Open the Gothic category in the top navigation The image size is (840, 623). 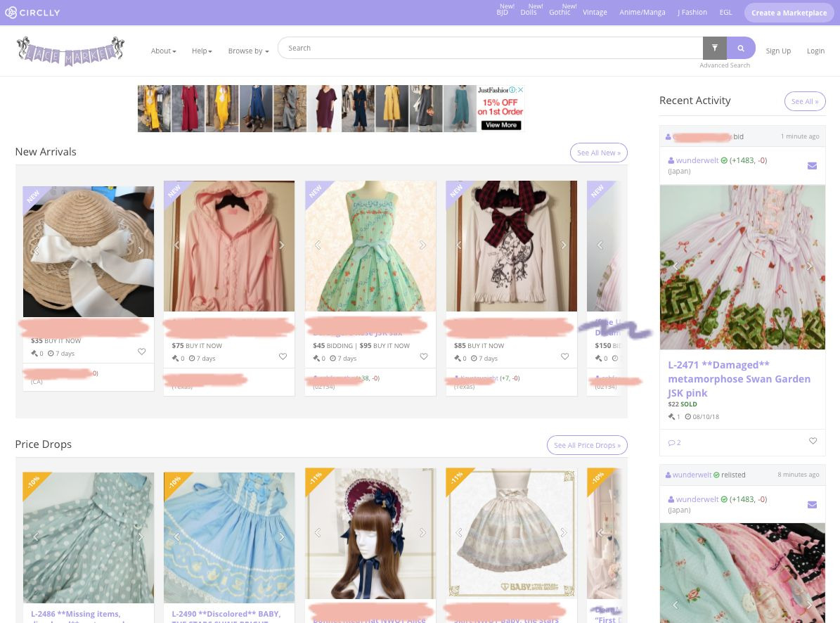point(560,12)
